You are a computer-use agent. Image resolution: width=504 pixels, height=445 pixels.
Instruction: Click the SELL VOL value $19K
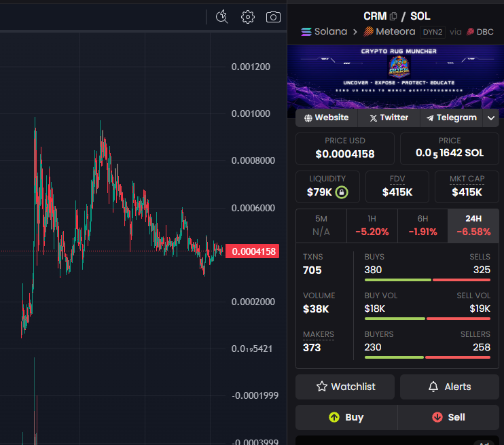point(480,308)
